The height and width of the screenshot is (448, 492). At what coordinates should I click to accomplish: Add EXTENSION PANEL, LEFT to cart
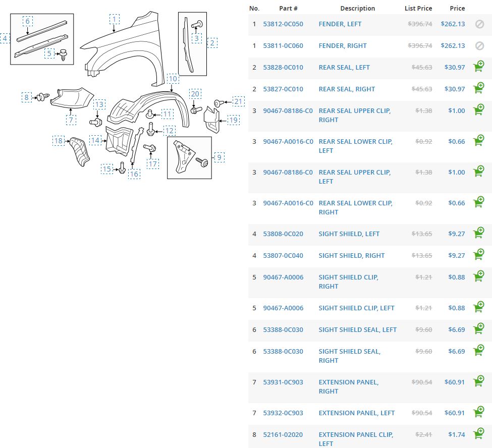(478, 413)
